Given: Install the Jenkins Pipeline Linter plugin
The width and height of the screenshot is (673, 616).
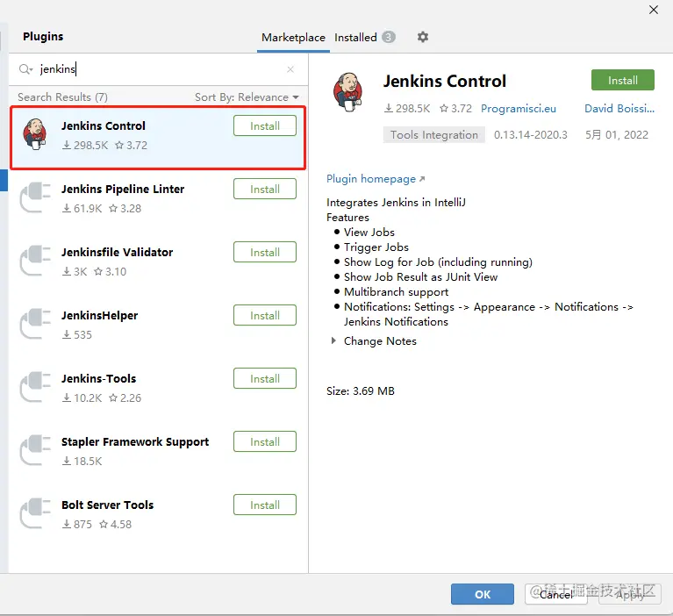Looking at the screenshot, I should click(x=265, y=189).
